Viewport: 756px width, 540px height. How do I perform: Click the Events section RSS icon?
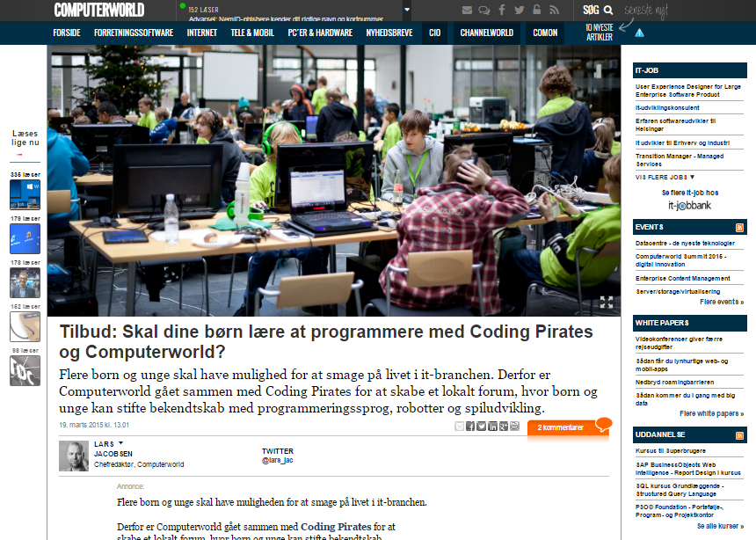739,227
